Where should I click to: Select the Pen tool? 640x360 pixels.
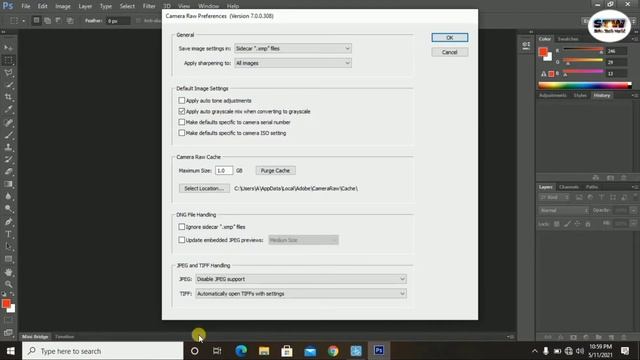click(x=8, y=222)
